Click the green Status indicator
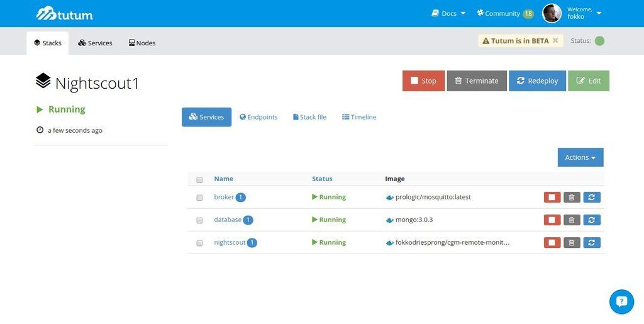The height and width of the screenshot is (324, 644). coord(599,41)
